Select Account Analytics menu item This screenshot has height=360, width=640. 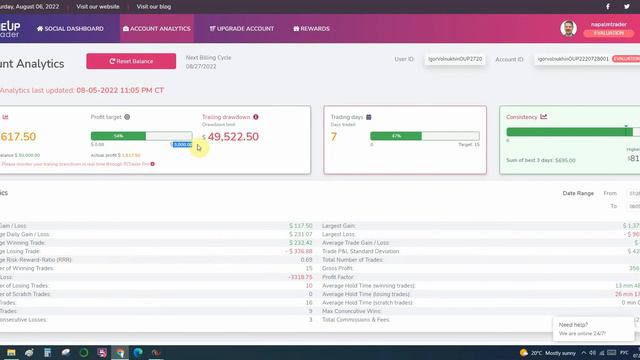[x=157, y=29]
